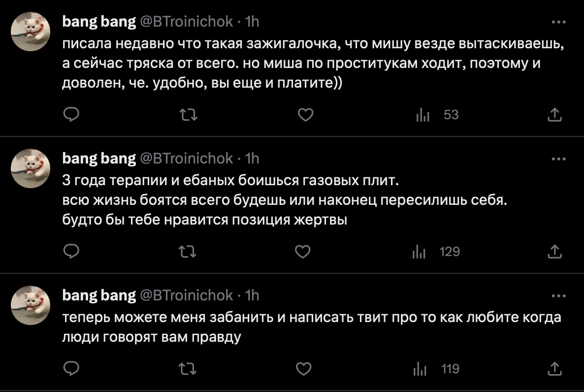Open more options on third tweet
This screenshot has height=392, width=584.
click(x=558, y=296)
